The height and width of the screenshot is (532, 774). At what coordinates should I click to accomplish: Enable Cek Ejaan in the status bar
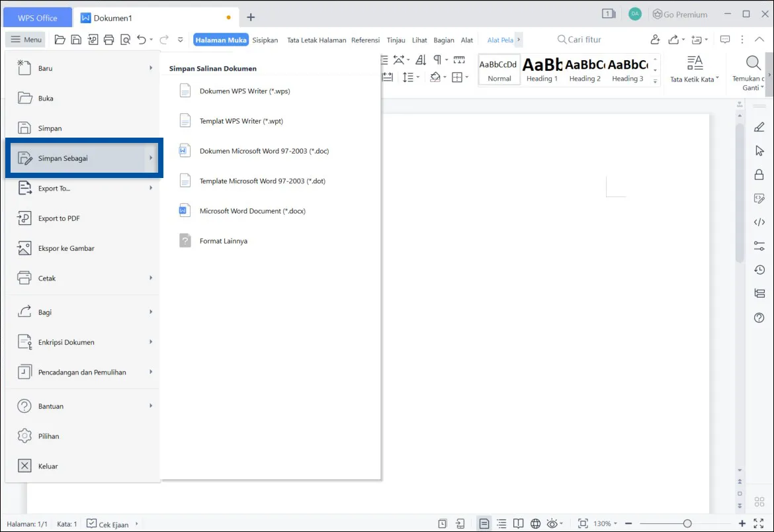click(x=108, y=523)
